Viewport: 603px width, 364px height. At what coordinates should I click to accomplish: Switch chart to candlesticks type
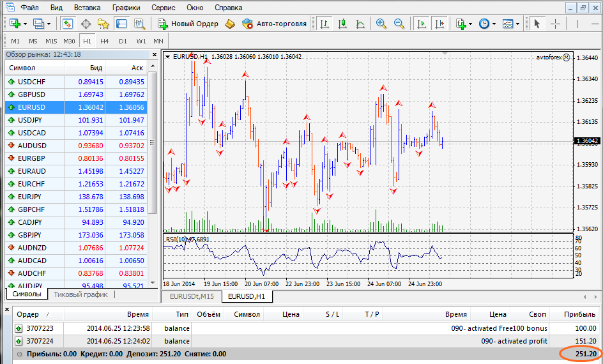(x=342, y=24)
